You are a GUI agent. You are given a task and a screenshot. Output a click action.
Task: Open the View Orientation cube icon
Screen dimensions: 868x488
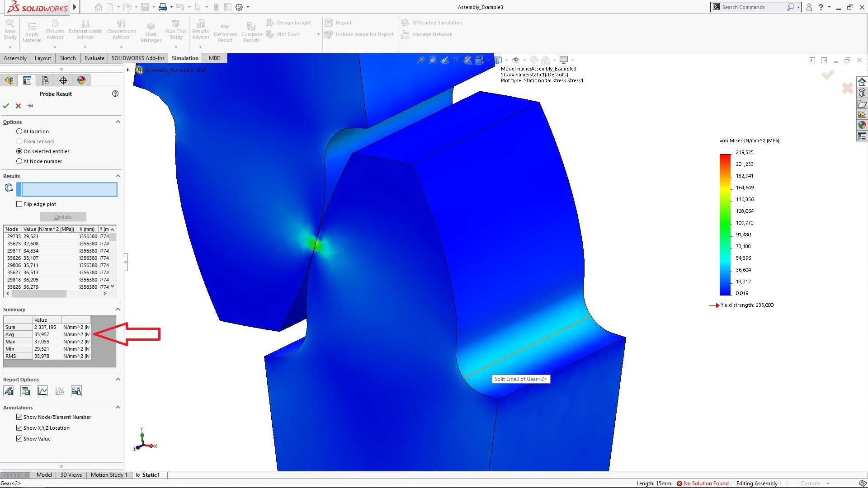[480, 60]
